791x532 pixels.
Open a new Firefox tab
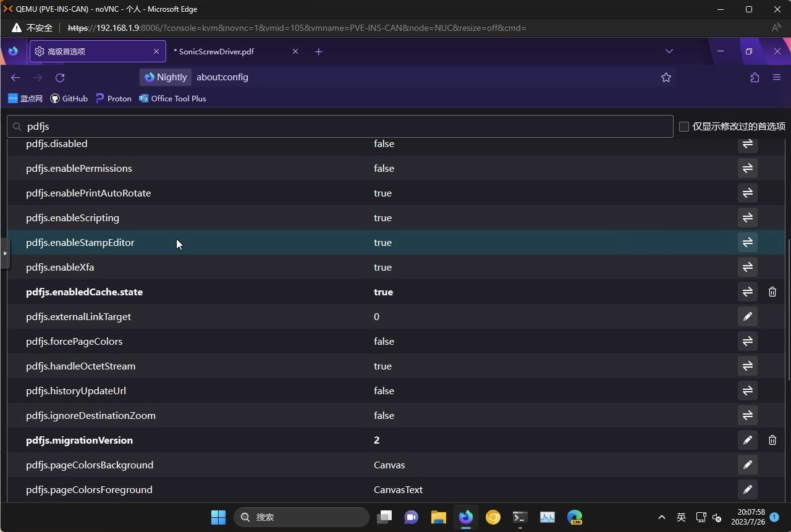click(x=318, y=52)
